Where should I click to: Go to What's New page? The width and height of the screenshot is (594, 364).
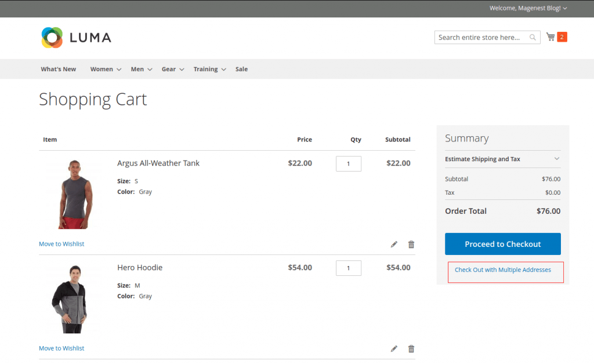58,69
